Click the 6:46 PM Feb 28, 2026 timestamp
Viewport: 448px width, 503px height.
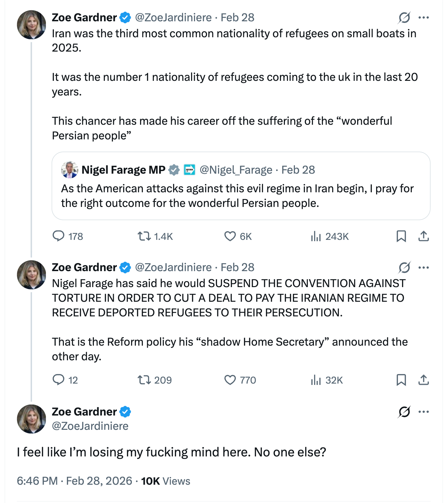tap(75, 481)
